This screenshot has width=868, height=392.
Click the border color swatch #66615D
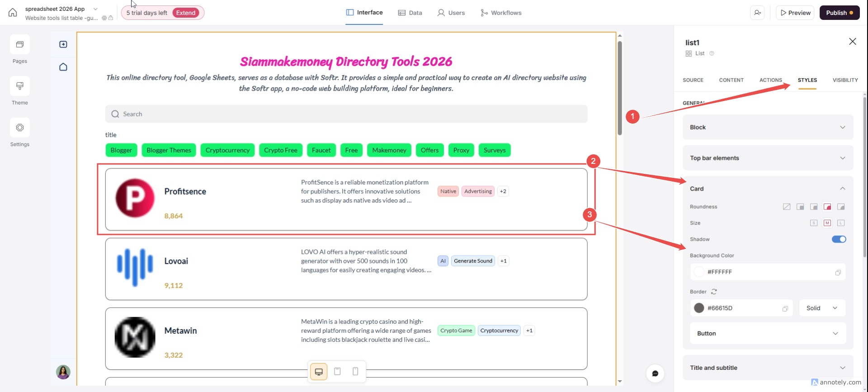click(x=699, y=308)
